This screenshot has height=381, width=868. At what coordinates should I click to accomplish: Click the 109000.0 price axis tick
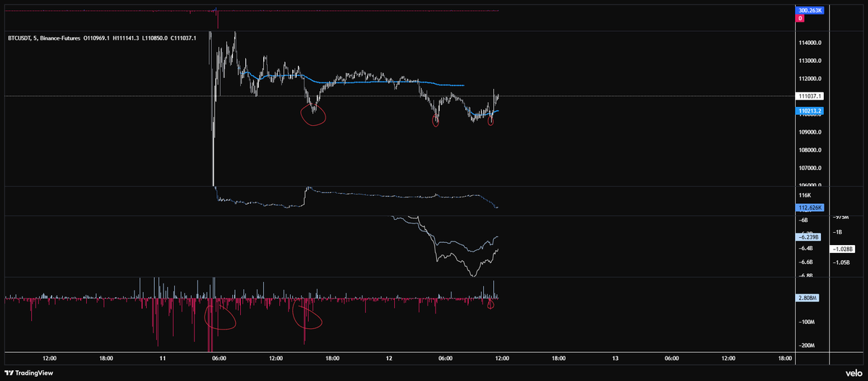coord(809,132)
